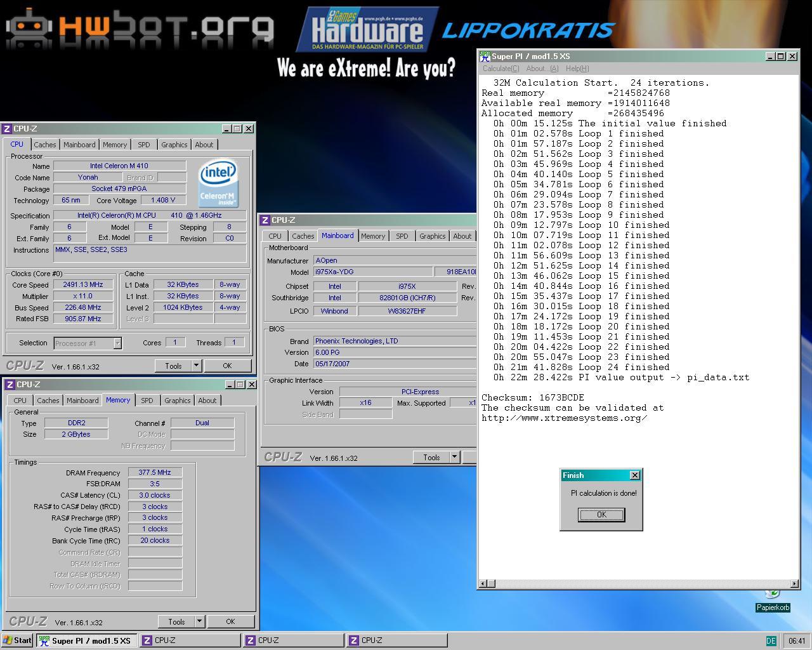Image resolution: width=812 pixels, height=650 pixels.
Task: Click the memory Type field DDR2
Action: 76,423
